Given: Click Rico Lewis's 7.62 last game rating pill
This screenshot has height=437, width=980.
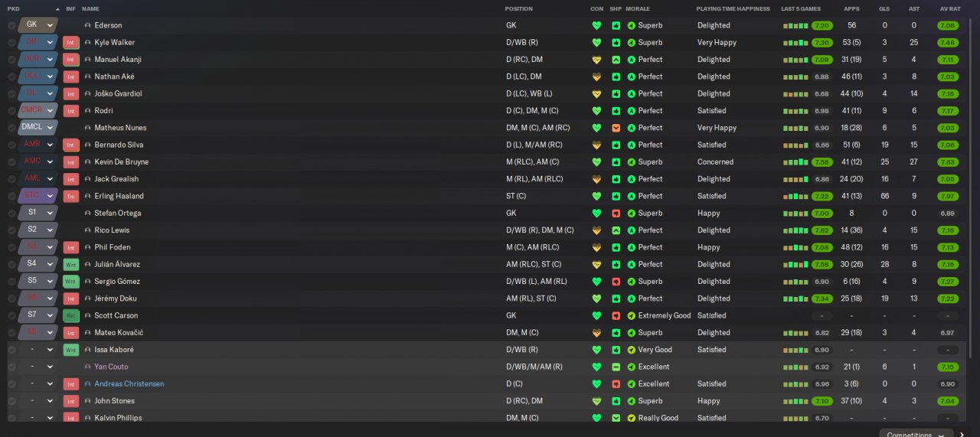Looking at the screenshot, I should (822, 230).
